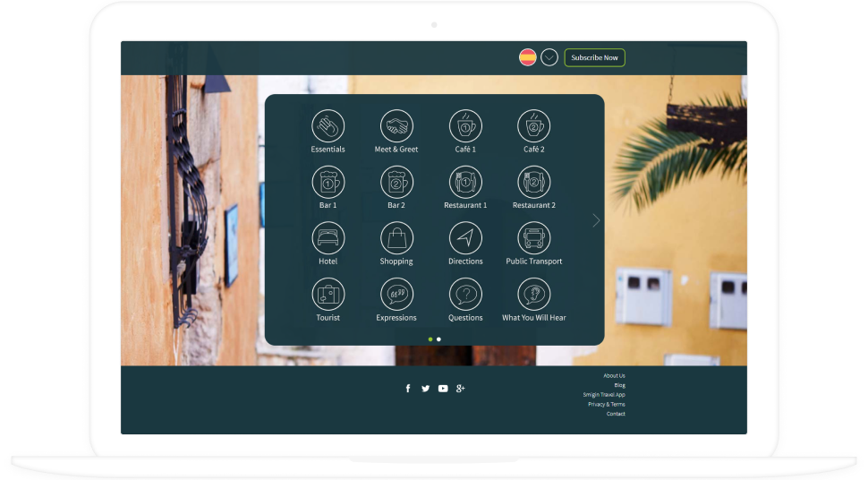Image resolution: width=868 pixels, height=480 pixels.
Task: Open the Google Plus icon
Action: pos(461,389)
